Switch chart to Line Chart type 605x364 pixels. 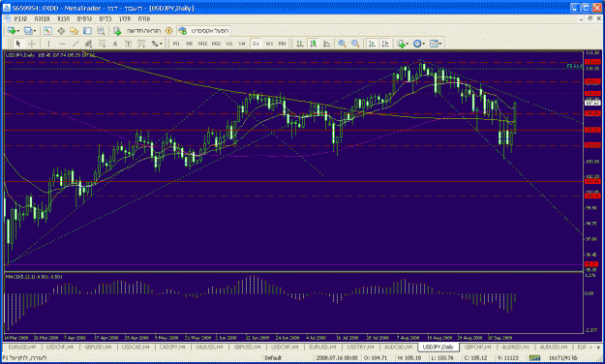tap(327, 44)
